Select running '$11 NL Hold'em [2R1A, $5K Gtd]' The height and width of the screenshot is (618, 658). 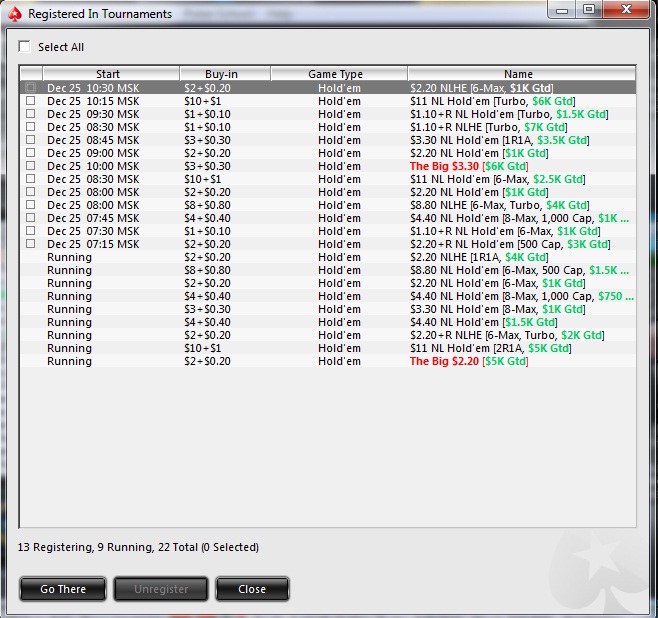point(491,348)
